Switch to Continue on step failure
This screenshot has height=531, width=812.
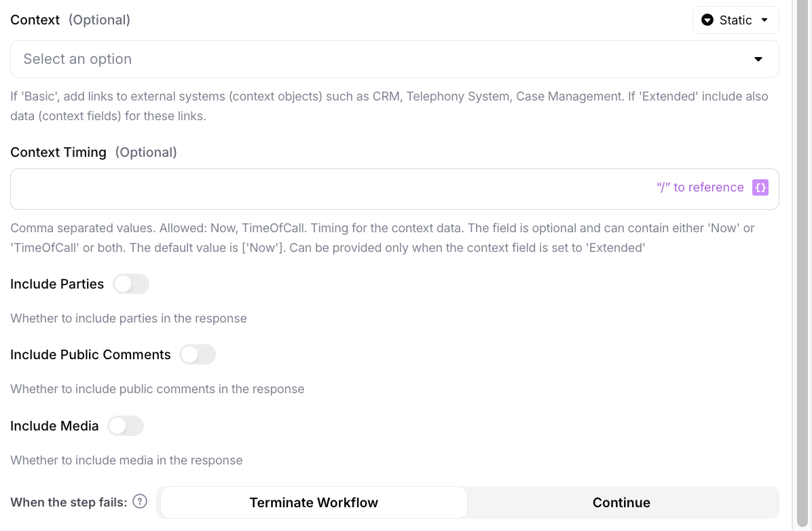click(621, 502)
